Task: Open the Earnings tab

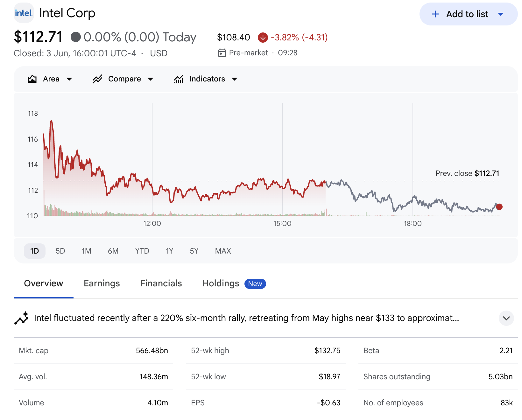Action: (102, 283)
